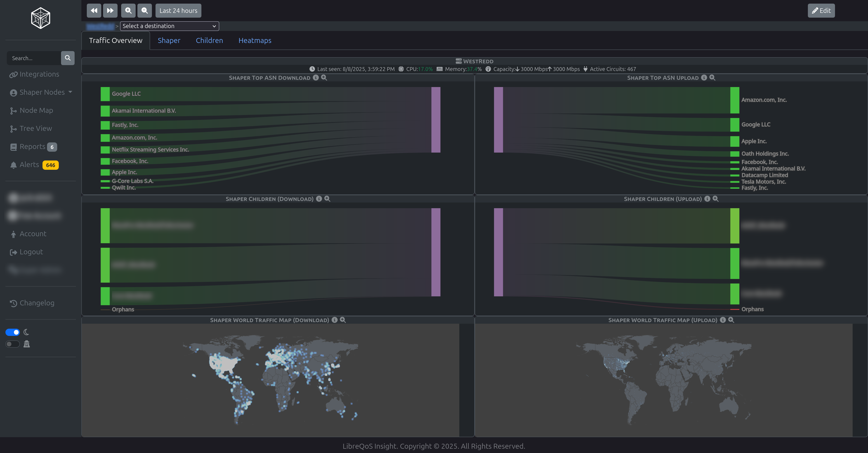Click magnifier icon on Shaper Children (Upload)
Image resolution: width=868 pixels, height=453 pixels.
click(x=716, y=199)
